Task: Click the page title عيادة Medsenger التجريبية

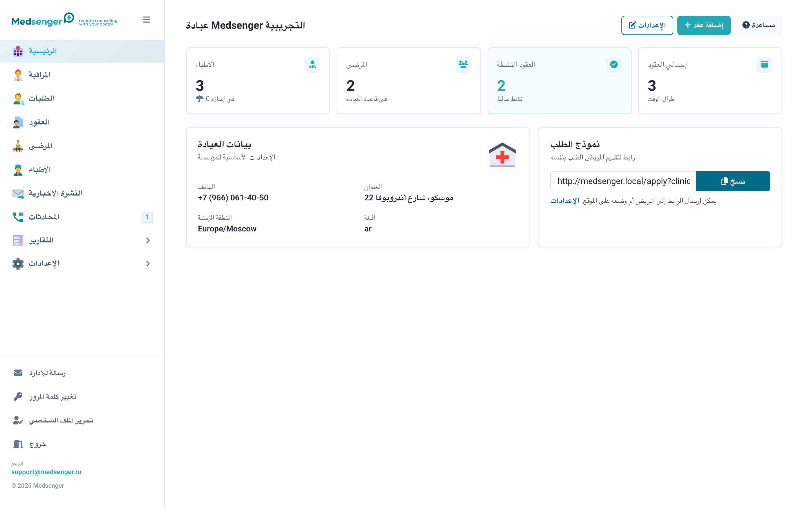Action: (246, 25)
